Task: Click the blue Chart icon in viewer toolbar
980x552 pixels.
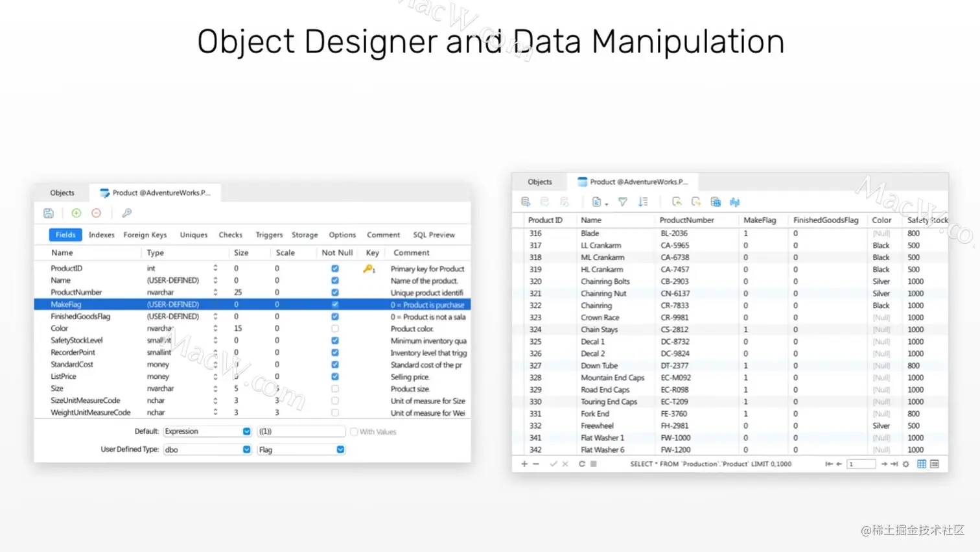Action: 734,202
